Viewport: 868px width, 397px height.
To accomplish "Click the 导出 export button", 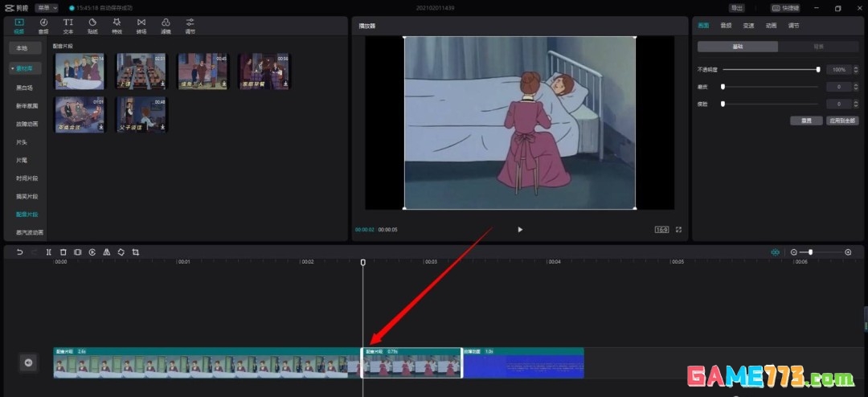I will [736, 8].
